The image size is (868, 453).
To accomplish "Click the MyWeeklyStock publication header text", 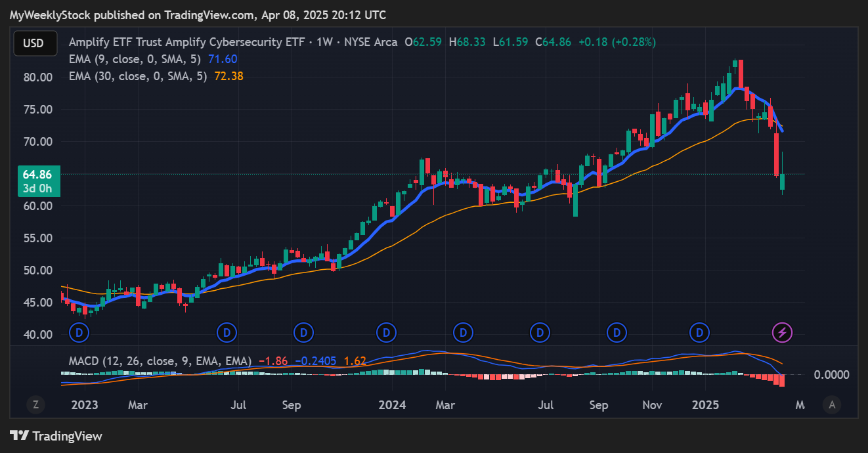I will click(x=198, y=14).
